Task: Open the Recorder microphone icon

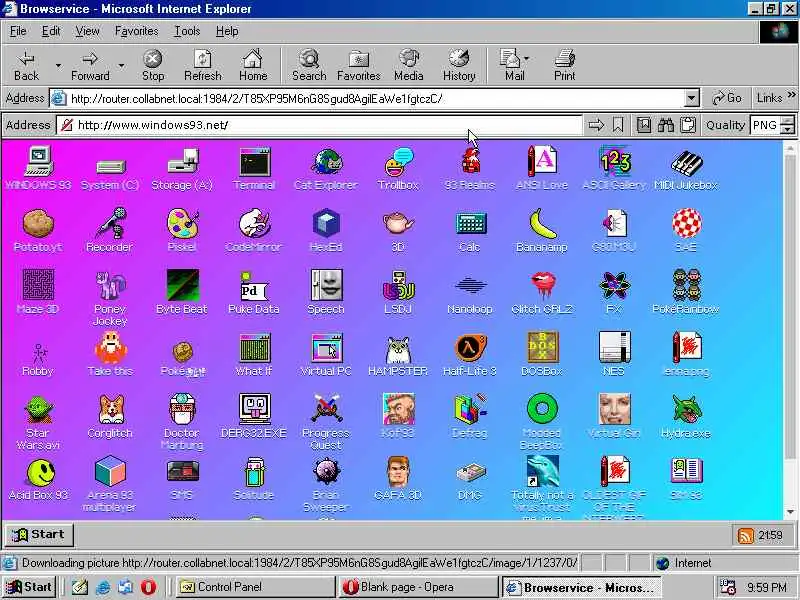Action: pos(110,231)
